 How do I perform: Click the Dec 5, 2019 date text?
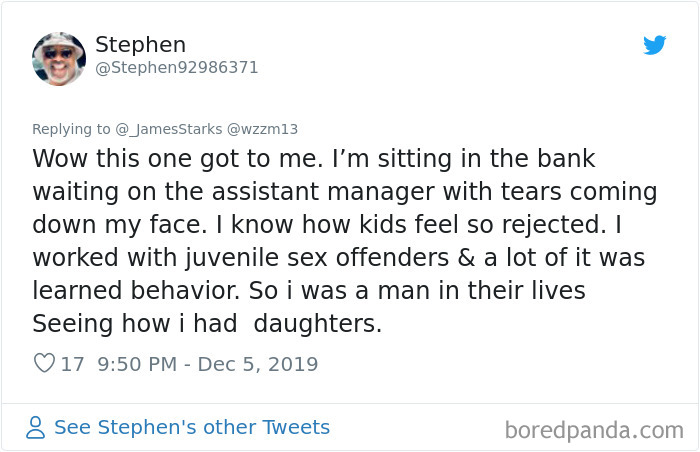pyautogui.click(x=259, y=364)
